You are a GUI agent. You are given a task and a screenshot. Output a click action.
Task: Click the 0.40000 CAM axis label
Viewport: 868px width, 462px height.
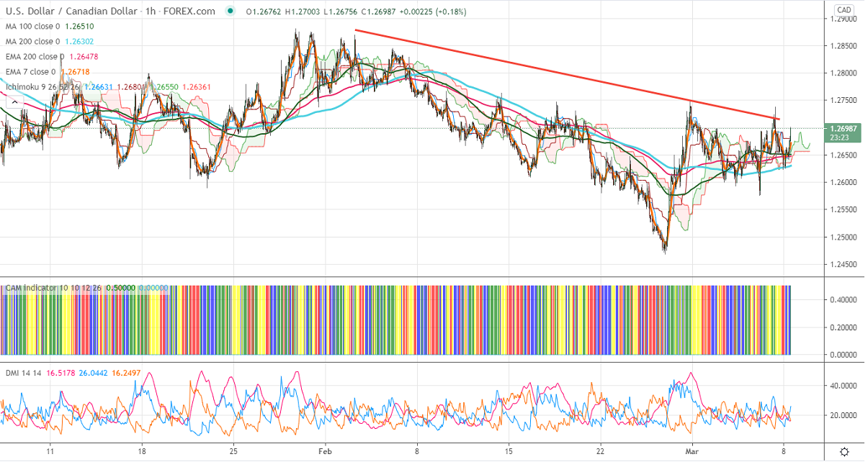tap(843, 299)
